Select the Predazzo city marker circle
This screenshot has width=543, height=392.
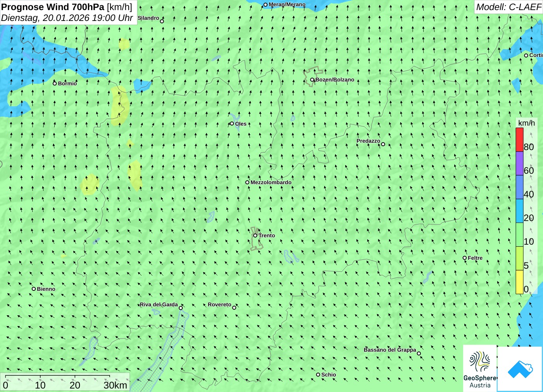coord(383,144)
